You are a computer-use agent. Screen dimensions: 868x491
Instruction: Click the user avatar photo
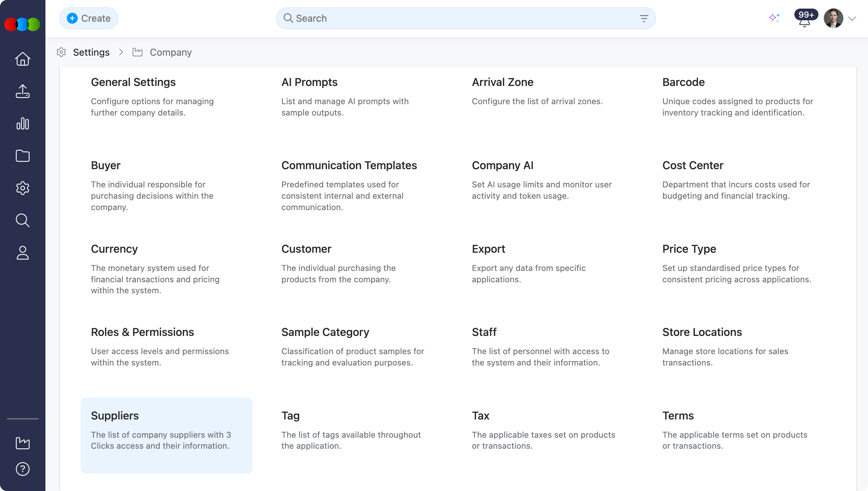click(x=833, y=18)
